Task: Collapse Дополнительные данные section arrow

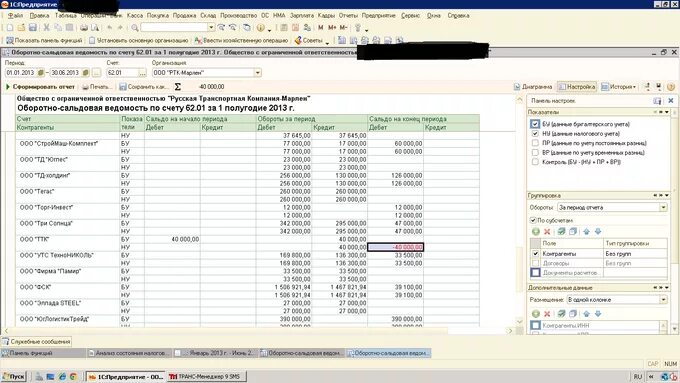Action: point(667,288)
